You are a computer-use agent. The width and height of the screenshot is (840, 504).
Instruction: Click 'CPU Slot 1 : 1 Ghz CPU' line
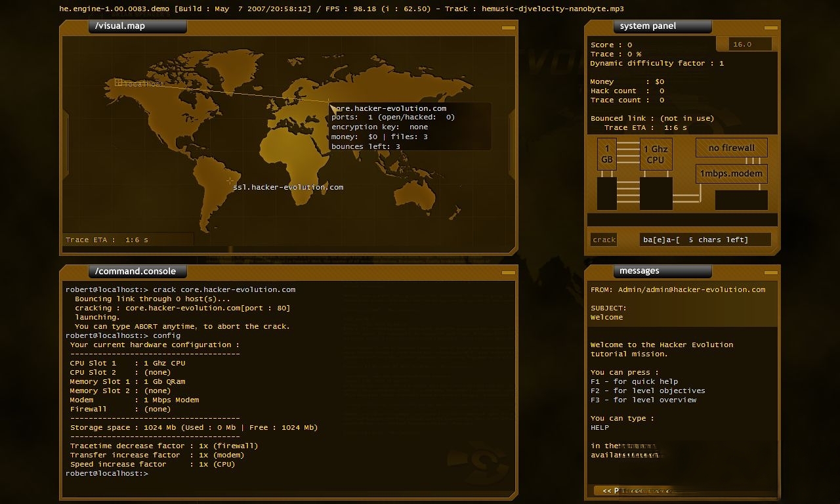(128, 363)
